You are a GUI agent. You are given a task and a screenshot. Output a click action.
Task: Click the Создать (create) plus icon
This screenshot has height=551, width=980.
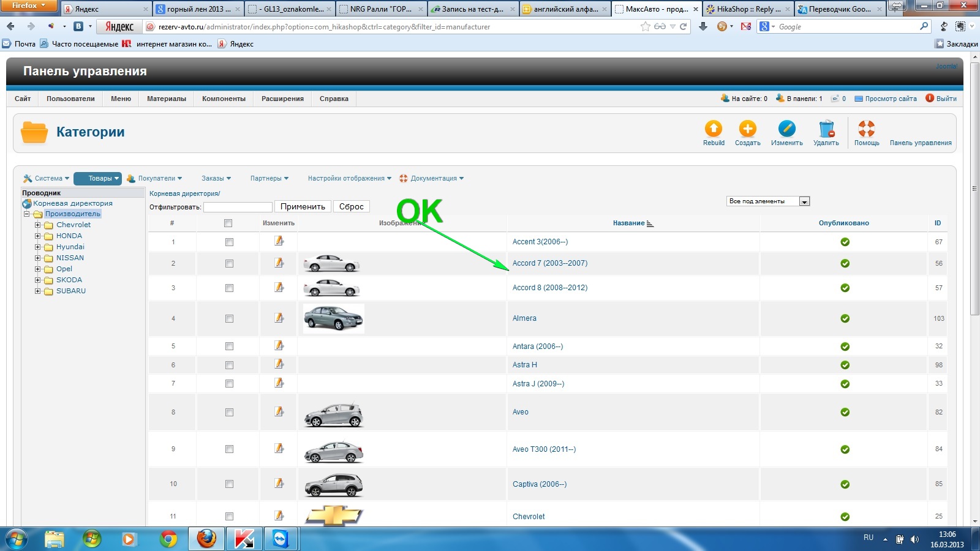tap(747, 129)
